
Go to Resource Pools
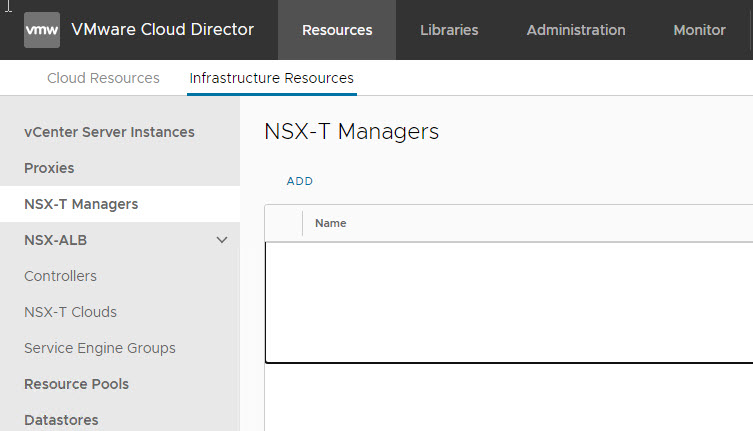(76, 384)
